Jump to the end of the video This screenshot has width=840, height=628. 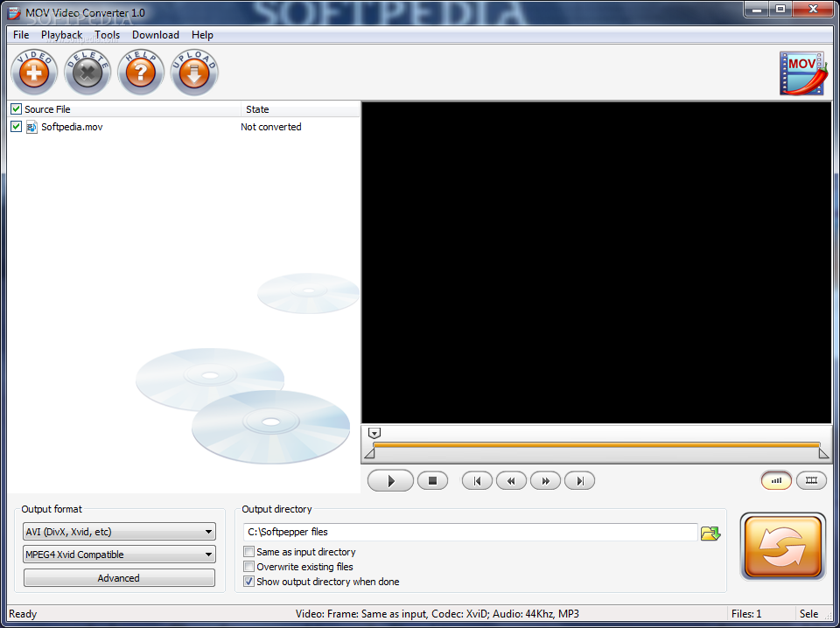[x=579, y=481]
